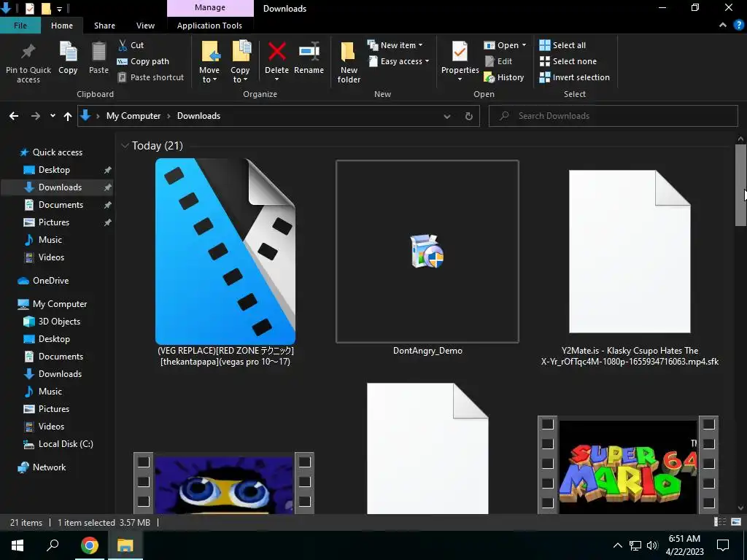The width and height of the screenshot is (747, 560).
Task: Open the notification center icon
Action: pyautogui.click(x=723, y=545)
